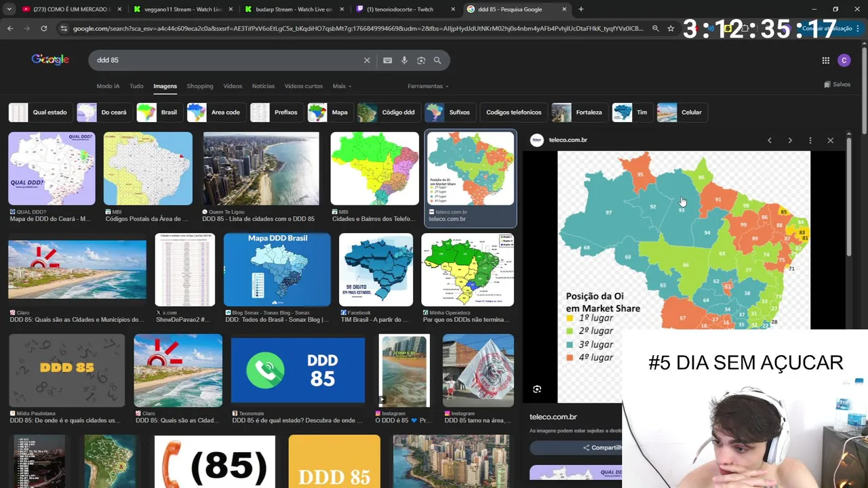Open the Mapa DDD Brasil Sonax thumbnail
Image resolution: width=868 pixels, height=488 pixels.
tap(277, 270)
